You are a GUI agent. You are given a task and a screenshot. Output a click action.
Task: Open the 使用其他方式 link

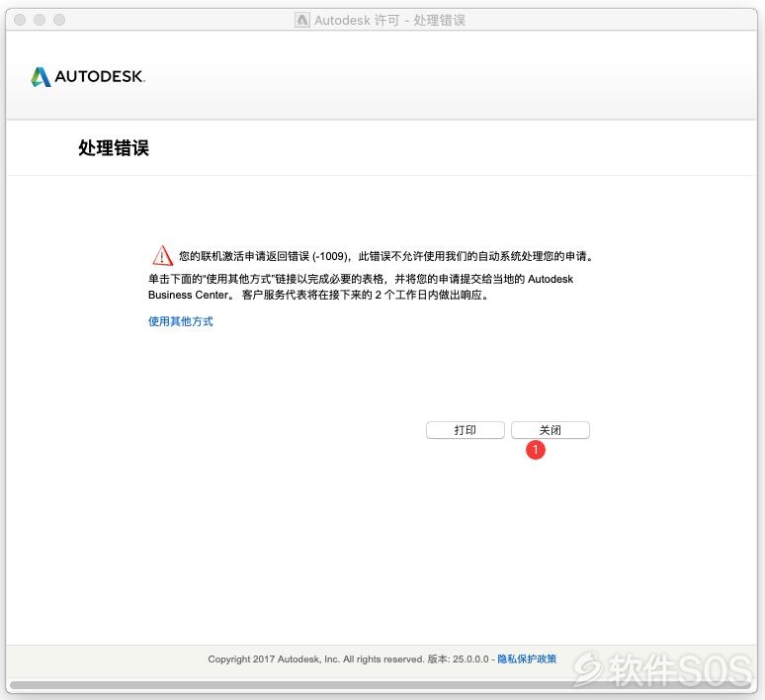[x=181, y=321]
